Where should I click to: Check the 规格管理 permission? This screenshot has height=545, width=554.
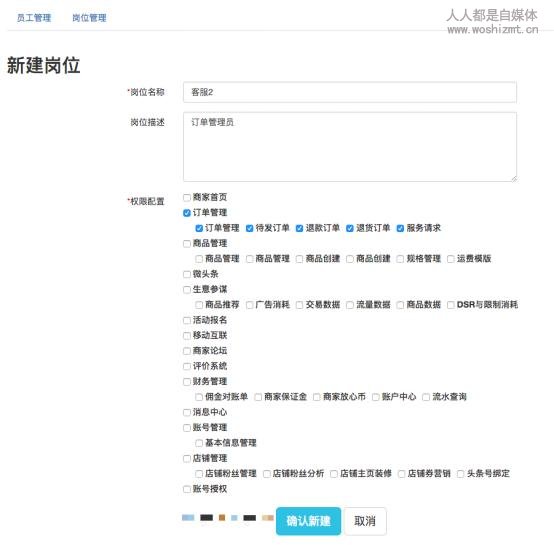tap(400, 259)
